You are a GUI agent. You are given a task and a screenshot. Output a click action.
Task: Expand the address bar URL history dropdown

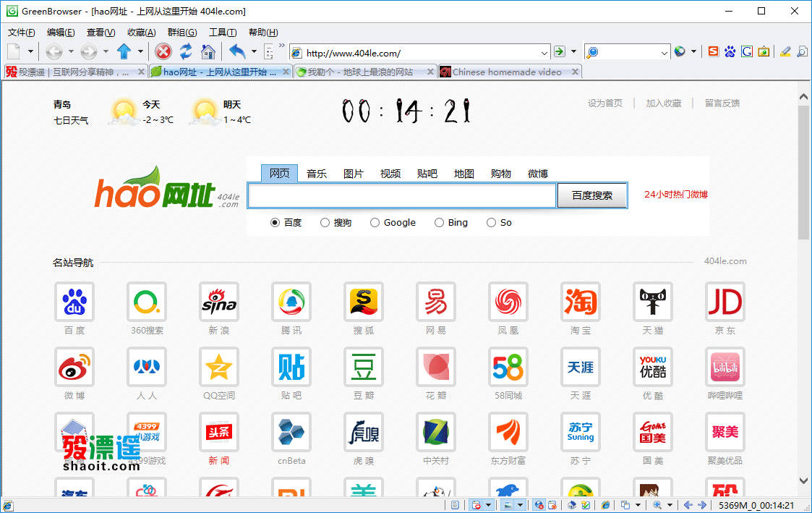[x=544, y=52]
